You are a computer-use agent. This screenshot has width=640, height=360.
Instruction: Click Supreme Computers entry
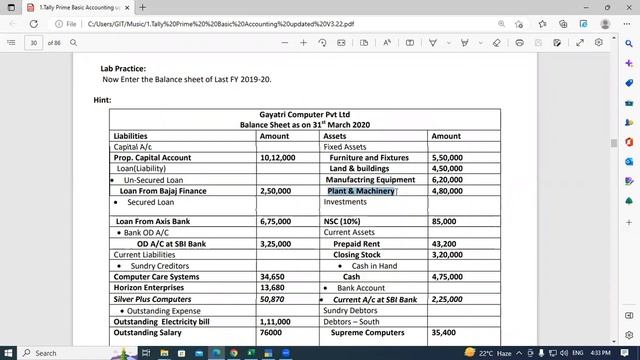click(367, 333)
